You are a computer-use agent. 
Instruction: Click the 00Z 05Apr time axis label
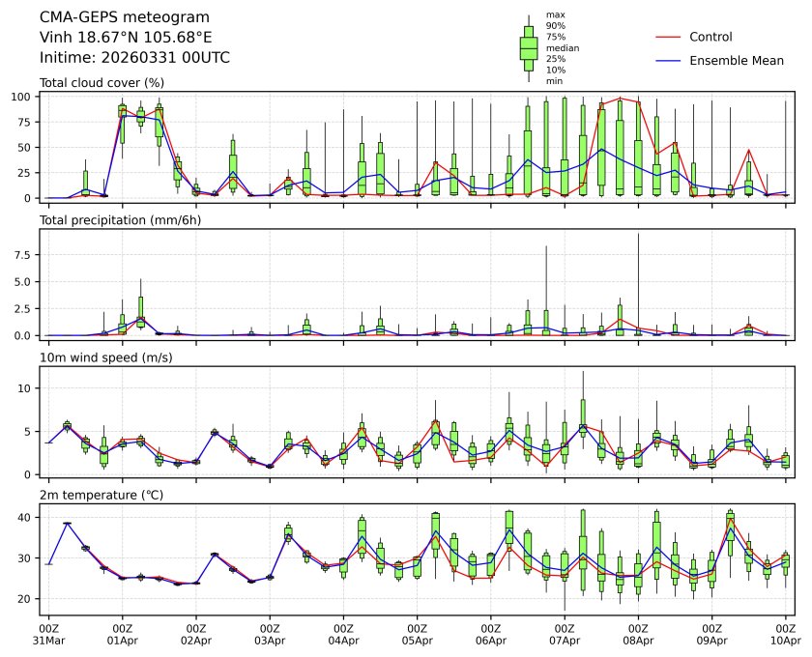point(418,634)
